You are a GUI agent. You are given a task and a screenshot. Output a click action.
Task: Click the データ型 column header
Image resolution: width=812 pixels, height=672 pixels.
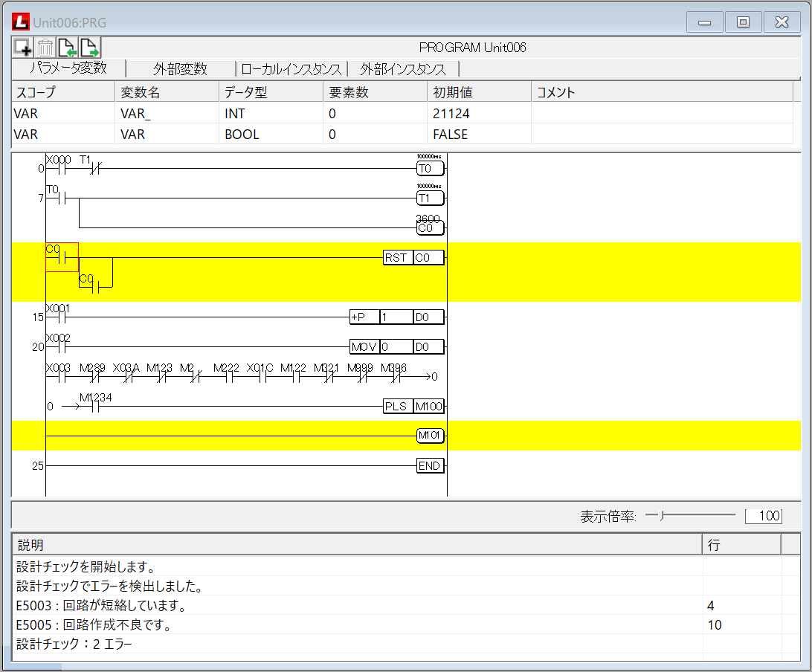click(x=246, y=92)
